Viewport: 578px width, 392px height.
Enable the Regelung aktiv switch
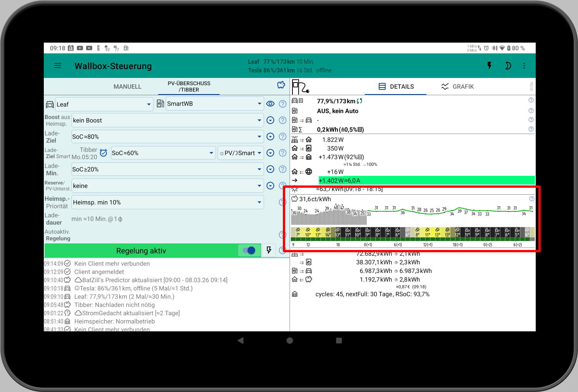[x=249, y=250]
